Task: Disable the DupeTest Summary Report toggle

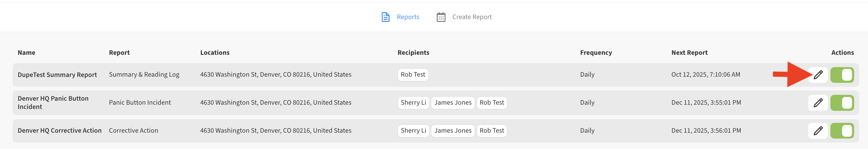Action: [x=842, y=75]
